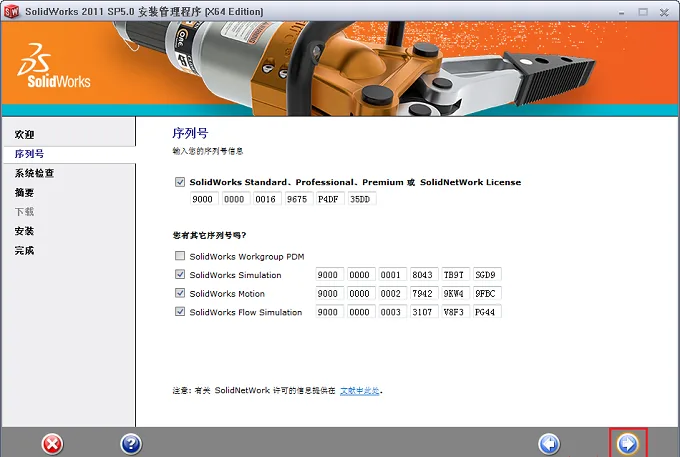Open the SolidNetWork documentation link

[360, 391]
